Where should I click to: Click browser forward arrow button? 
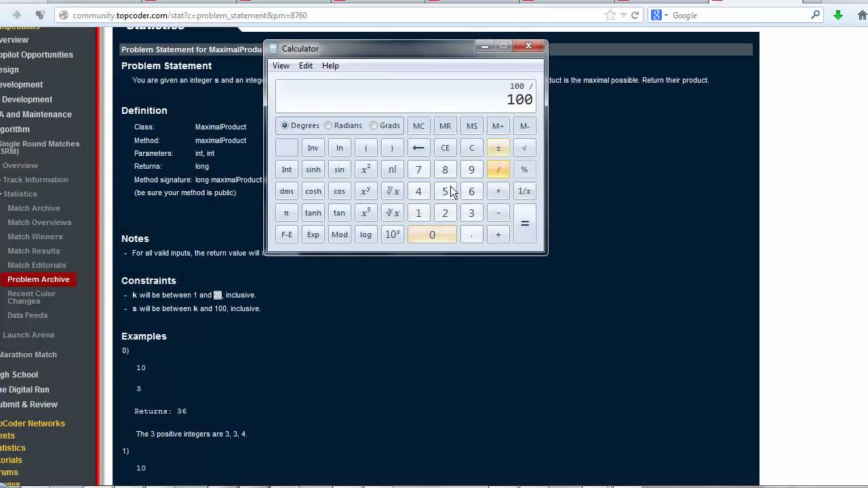16,15
